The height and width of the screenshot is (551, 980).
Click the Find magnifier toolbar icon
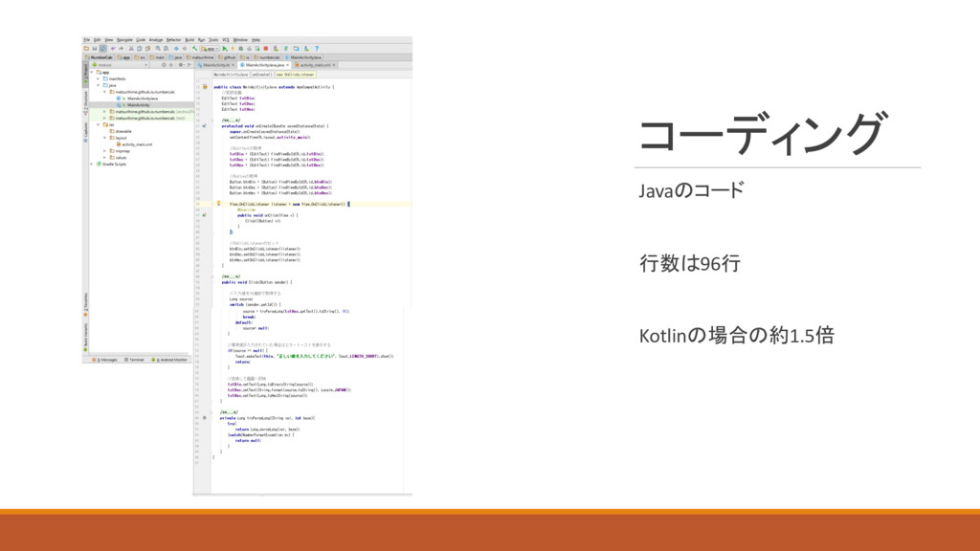click(158, 49)
